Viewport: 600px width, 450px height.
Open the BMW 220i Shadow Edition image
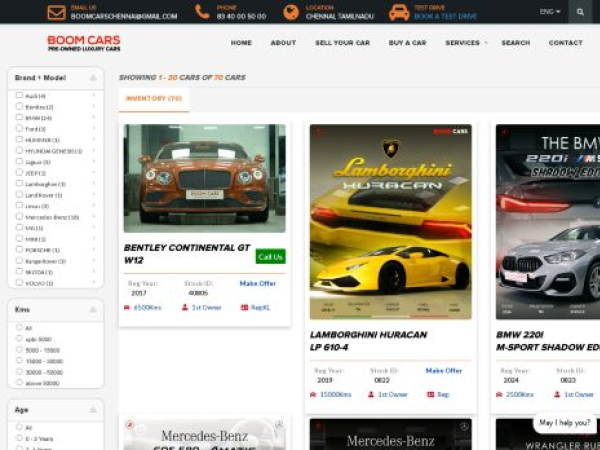tap(548, 222)
